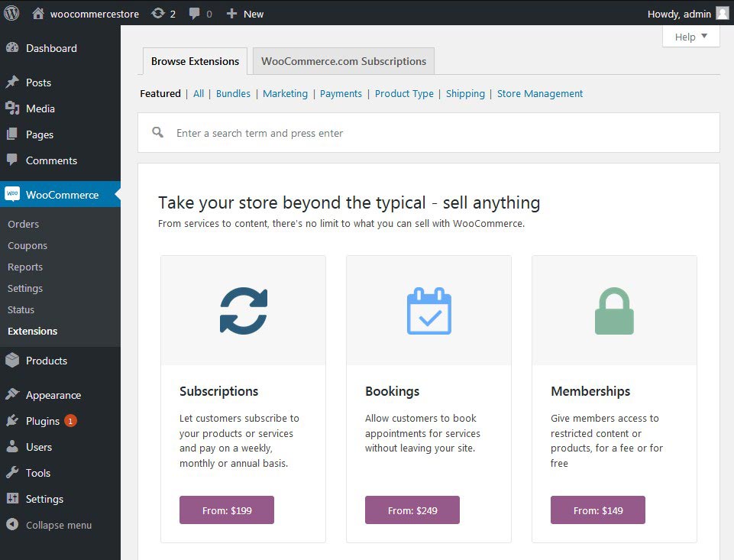The image size is (734, 560).
Task: Open the Help dropdown
Action: (690, 36)
